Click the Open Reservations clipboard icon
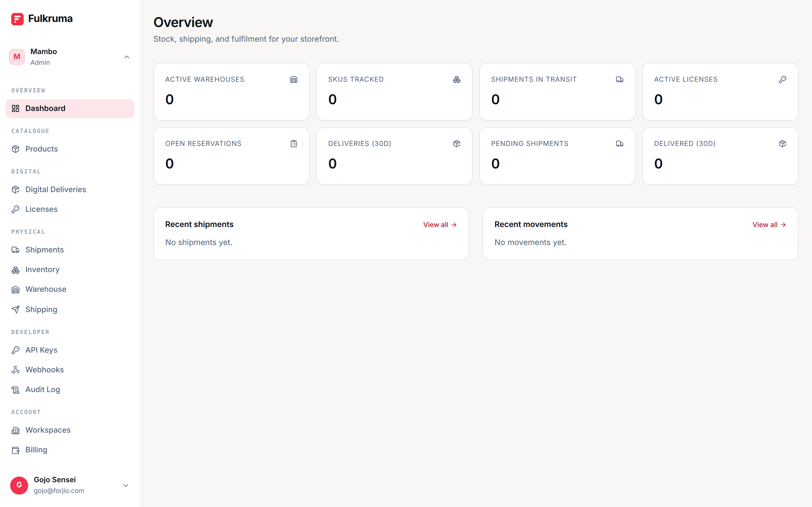Screen dimensions: 812x507 [294, 144]
